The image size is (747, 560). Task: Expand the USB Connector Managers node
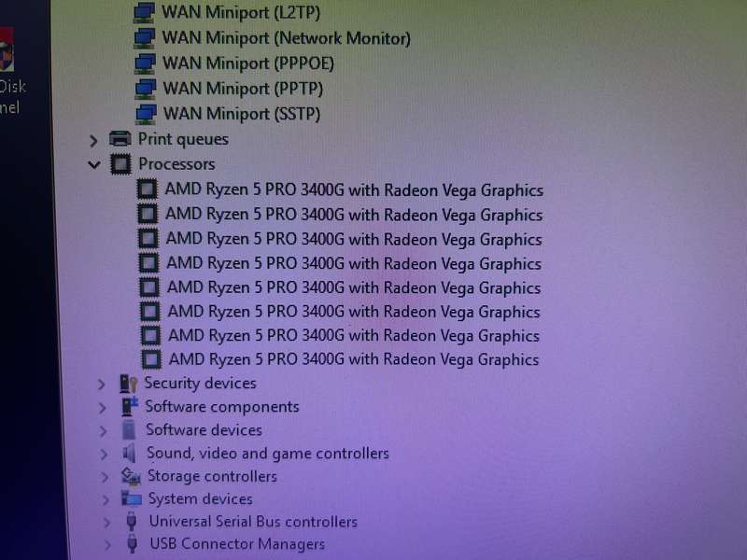107,545
